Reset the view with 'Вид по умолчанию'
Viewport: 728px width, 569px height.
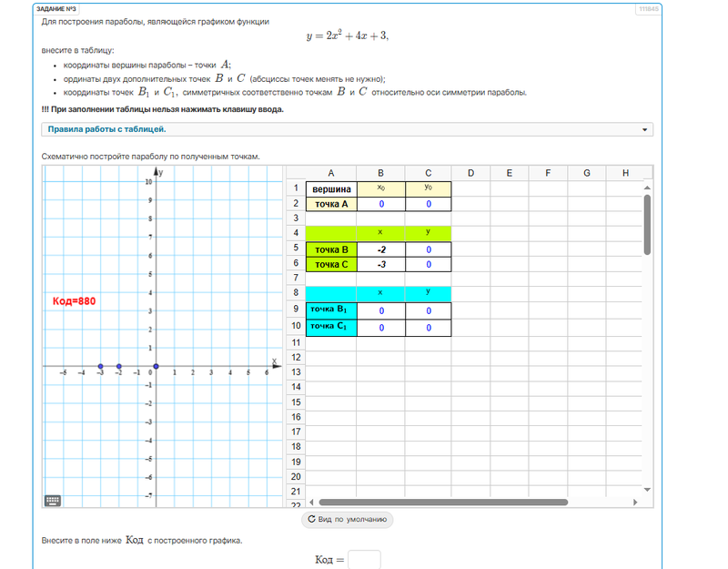pos(347,520)
